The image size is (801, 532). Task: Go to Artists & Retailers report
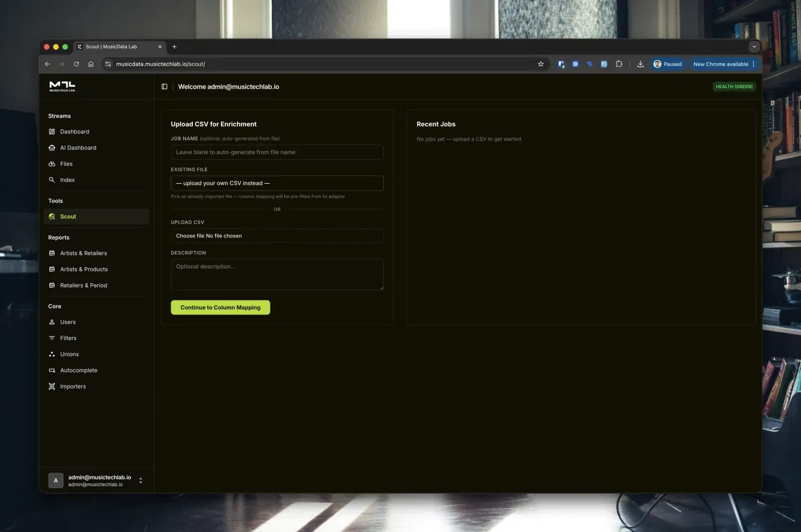coord(84,253)
